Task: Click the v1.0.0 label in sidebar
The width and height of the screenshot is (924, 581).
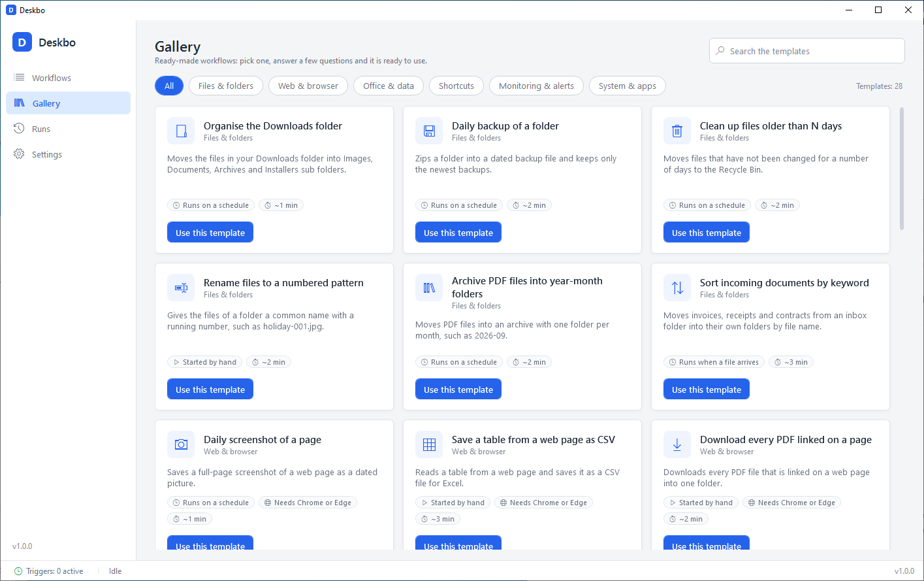Action: 22,546
